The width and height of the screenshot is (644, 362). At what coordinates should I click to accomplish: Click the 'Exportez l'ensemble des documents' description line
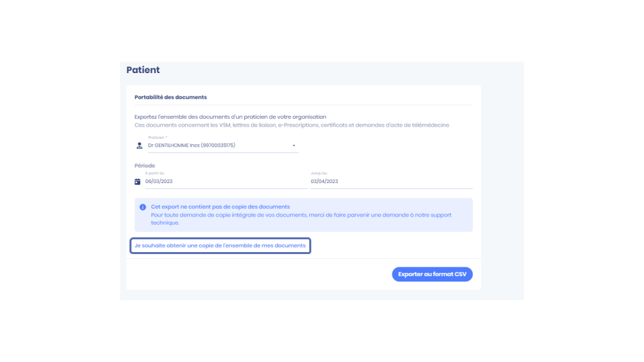coord(230,117)
